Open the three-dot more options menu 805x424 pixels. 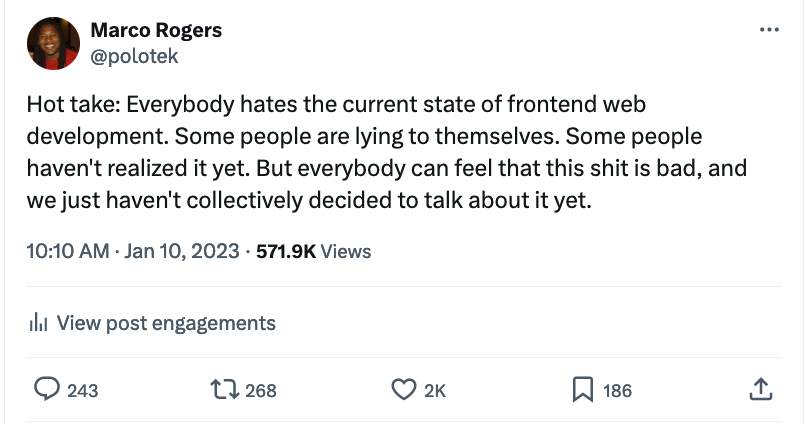point(768,29)
